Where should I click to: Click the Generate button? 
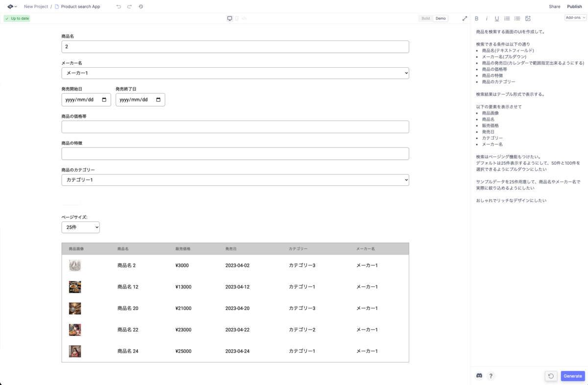click(x=573, y=376)
